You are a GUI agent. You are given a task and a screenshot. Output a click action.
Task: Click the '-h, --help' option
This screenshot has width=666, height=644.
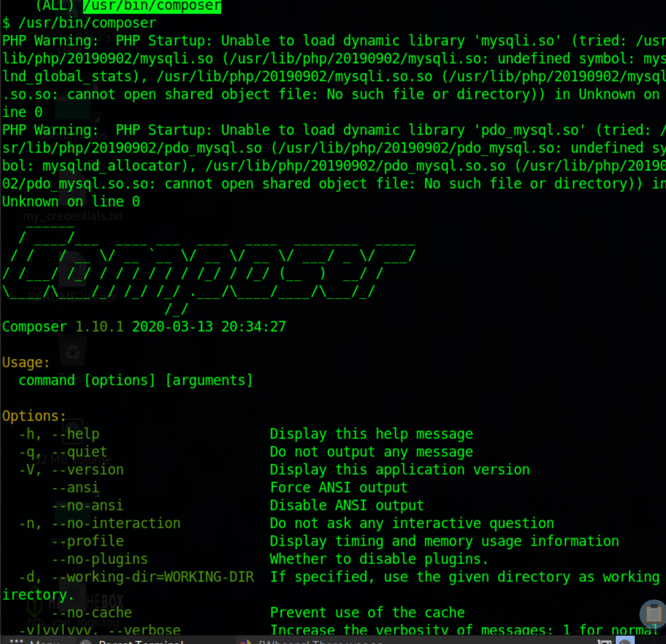point(59,434)
